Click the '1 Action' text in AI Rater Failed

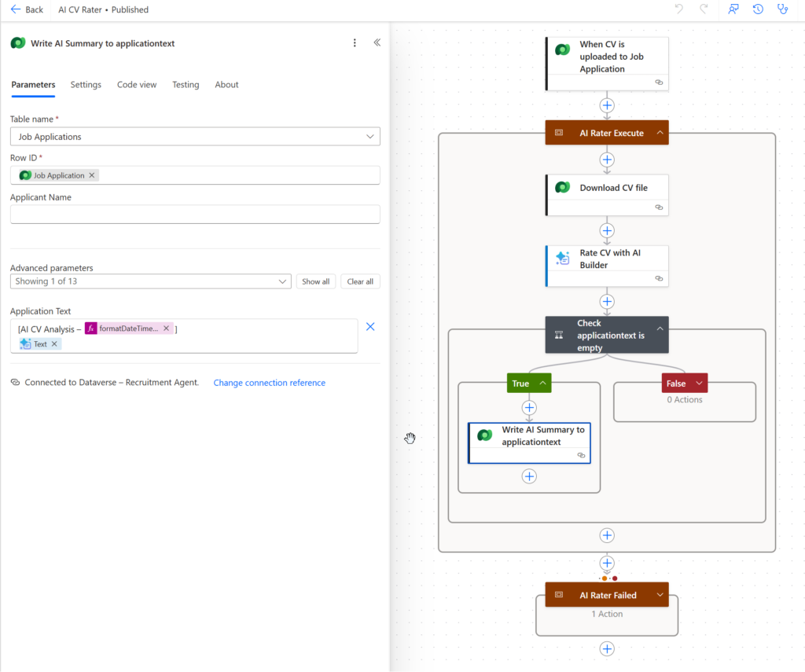[x=607, y=614]
